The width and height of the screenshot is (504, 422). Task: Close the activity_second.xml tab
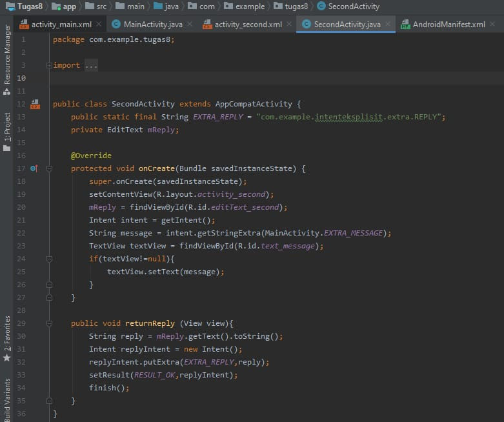289,24
